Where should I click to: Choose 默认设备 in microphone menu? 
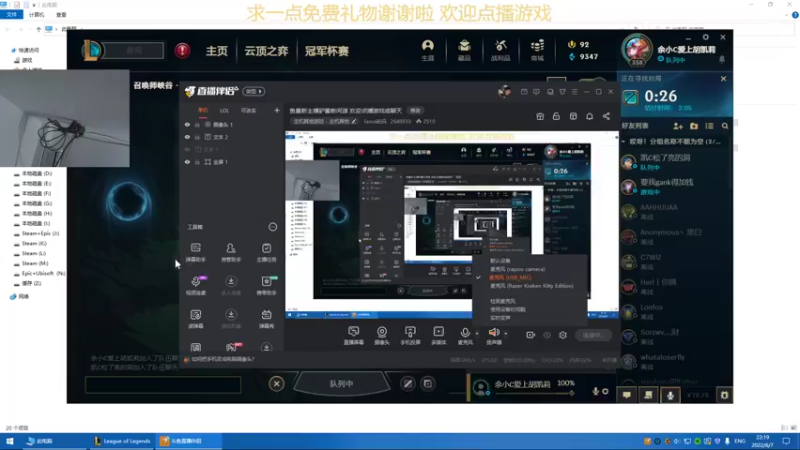(x=500, y=261)
